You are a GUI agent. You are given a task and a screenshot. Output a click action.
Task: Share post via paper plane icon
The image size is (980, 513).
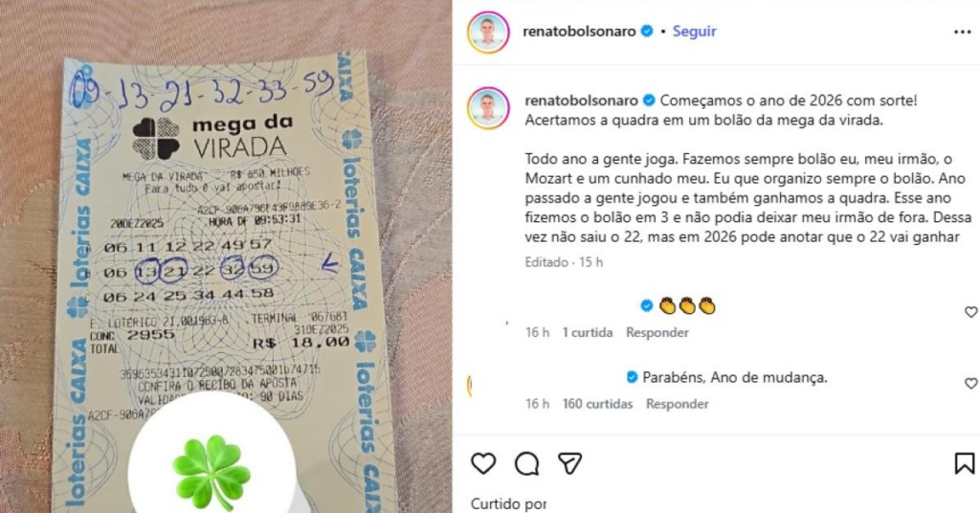pos(570,463)
